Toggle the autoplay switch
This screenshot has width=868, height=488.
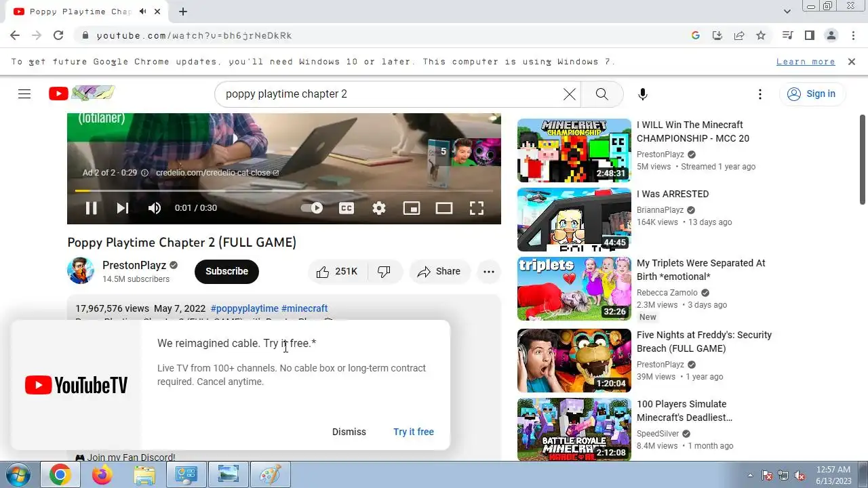pyautogui.click(x=313, y=208)
